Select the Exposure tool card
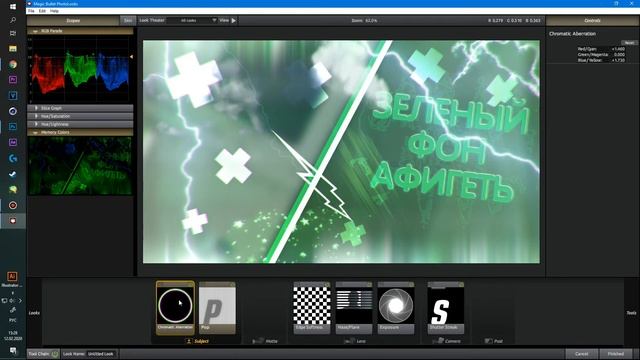 point(396,308)
